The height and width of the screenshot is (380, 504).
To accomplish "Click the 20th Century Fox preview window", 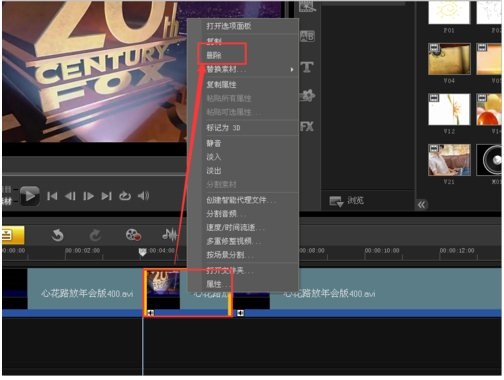I will pos(94,72).
